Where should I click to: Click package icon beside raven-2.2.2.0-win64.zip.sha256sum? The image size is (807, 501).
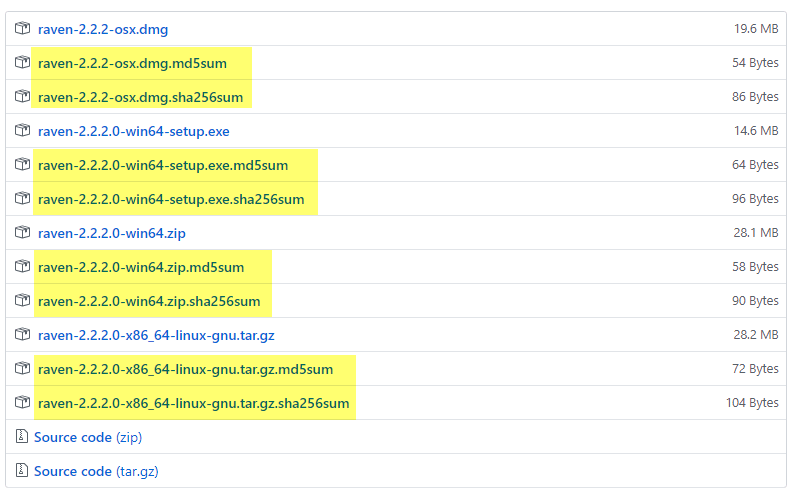click(x=22, y=301)
